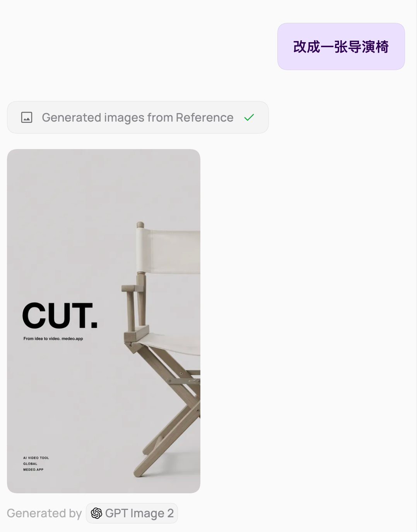Click the 'GPT Image 2' model label
Screen dimensions: 417x532
point(139,513)
